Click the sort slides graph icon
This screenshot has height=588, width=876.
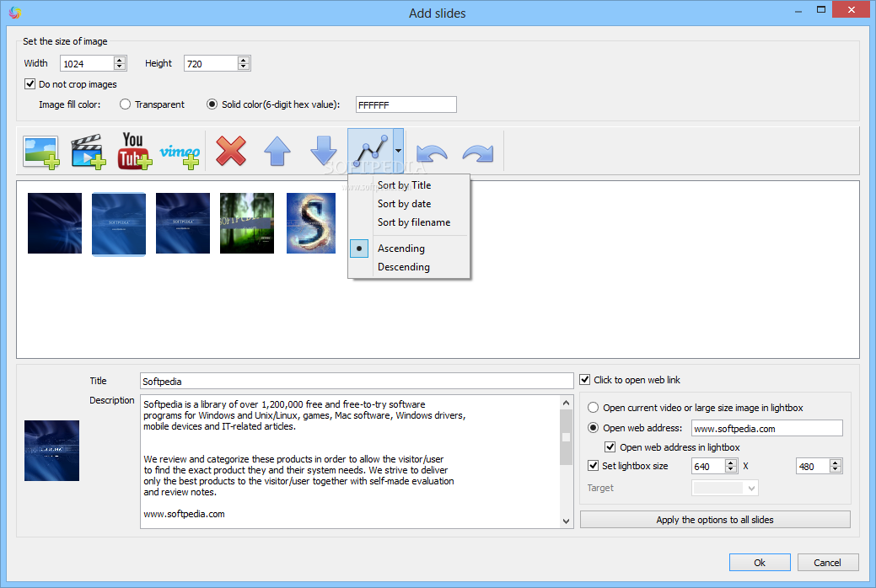(x=370, y=152)
